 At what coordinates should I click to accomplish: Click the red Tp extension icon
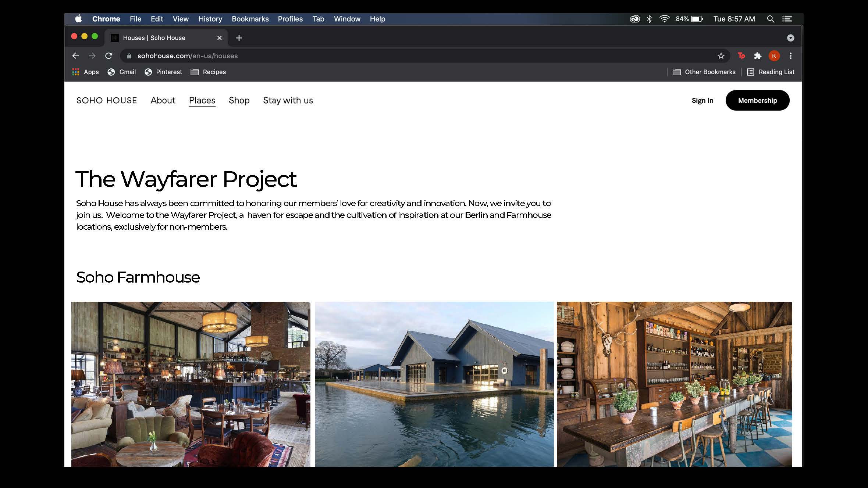point(741,56)
